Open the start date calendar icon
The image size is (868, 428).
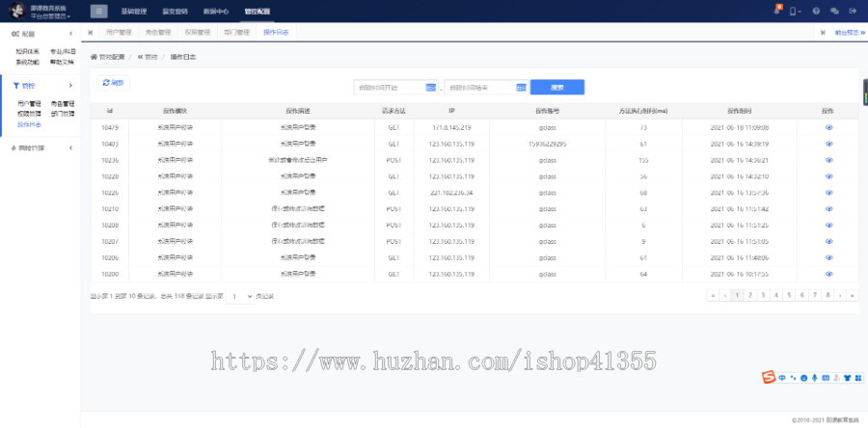tap(431, 88)
